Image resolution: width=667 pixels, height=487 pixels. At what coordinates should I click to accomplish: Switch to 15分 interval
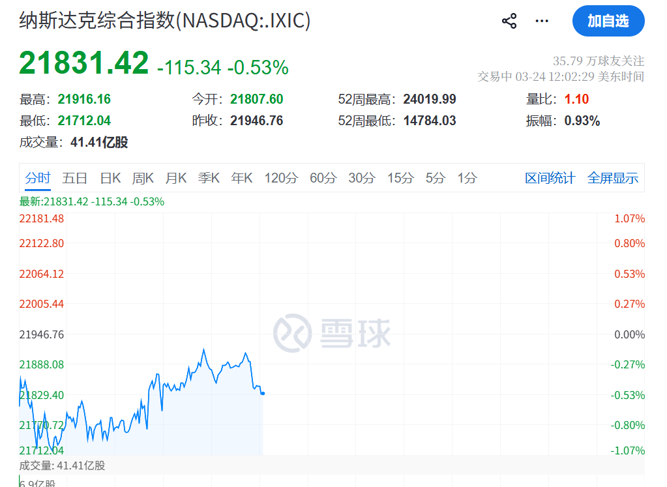pos(400,178)
